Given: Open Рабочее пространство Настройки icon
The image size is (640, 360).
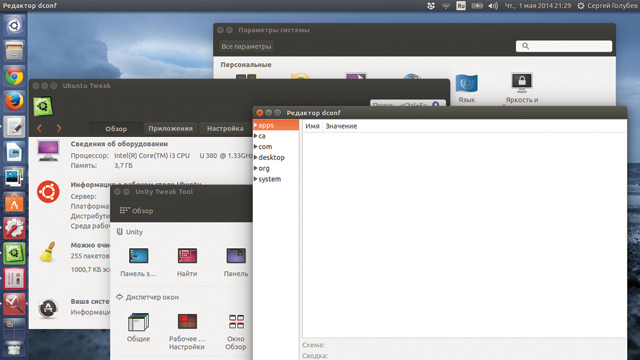Looking at the screenshot, I should coord(187,331).
